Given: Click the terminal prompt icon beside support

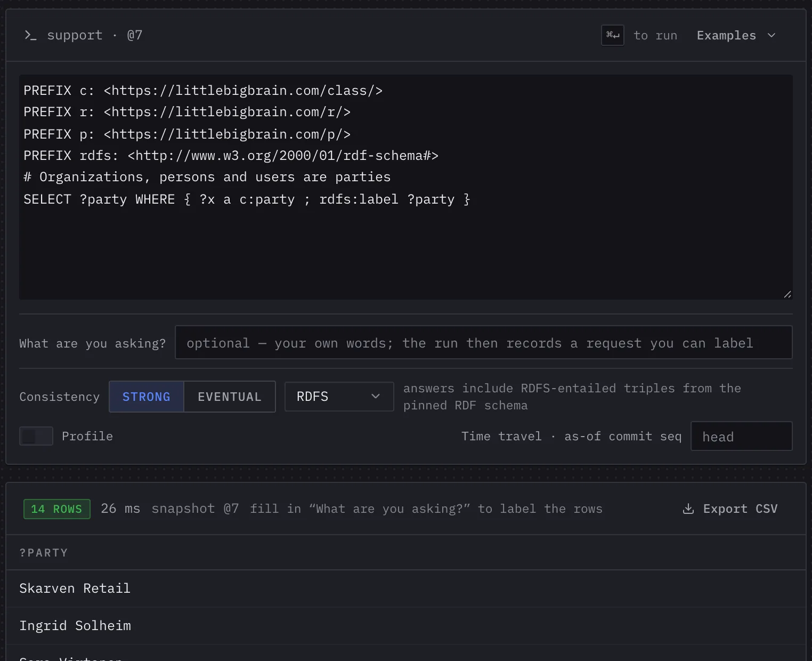Looking at the screenshot, I should (30, 36).
